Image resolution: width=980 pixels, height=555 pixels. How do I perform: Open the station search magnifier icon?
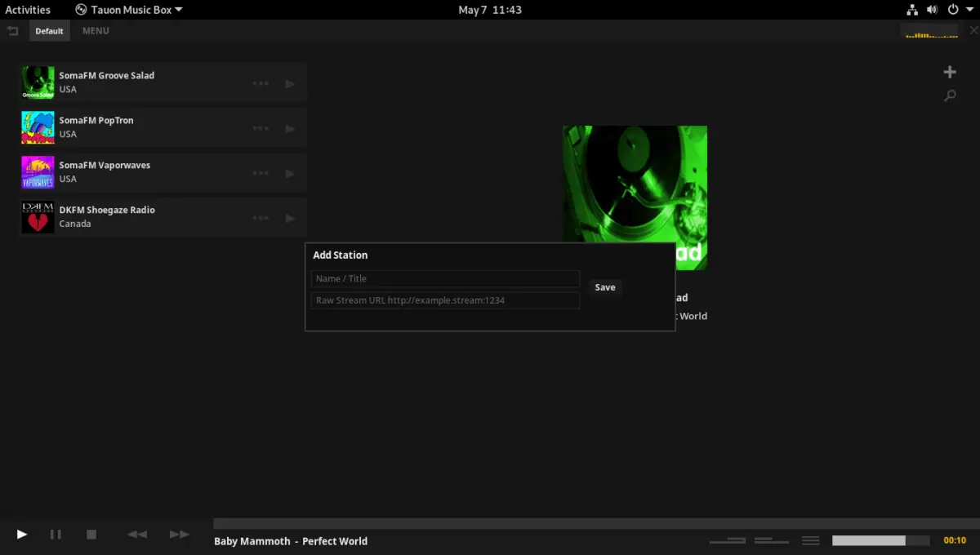[x=950, y=95]
